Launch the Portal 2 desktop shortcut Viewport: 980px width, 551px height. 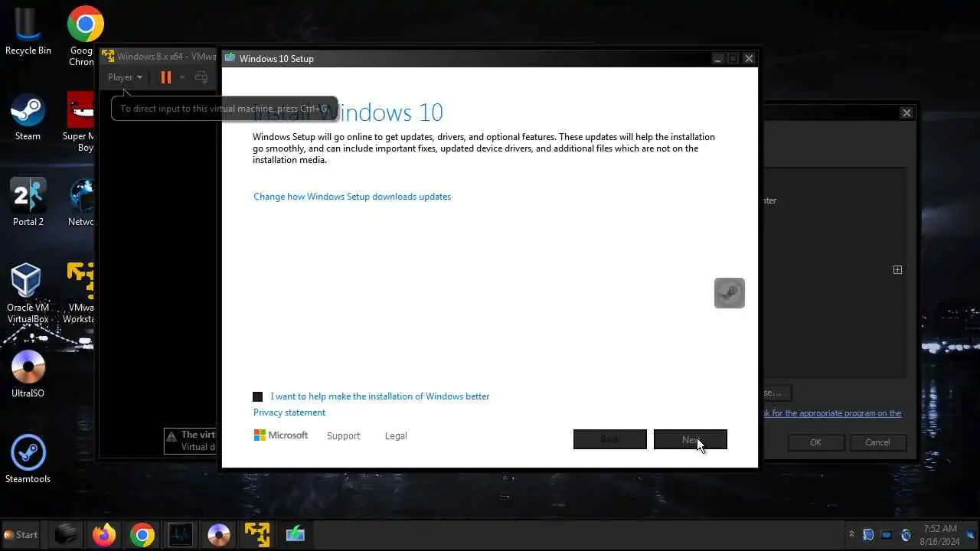click(28, 203)
